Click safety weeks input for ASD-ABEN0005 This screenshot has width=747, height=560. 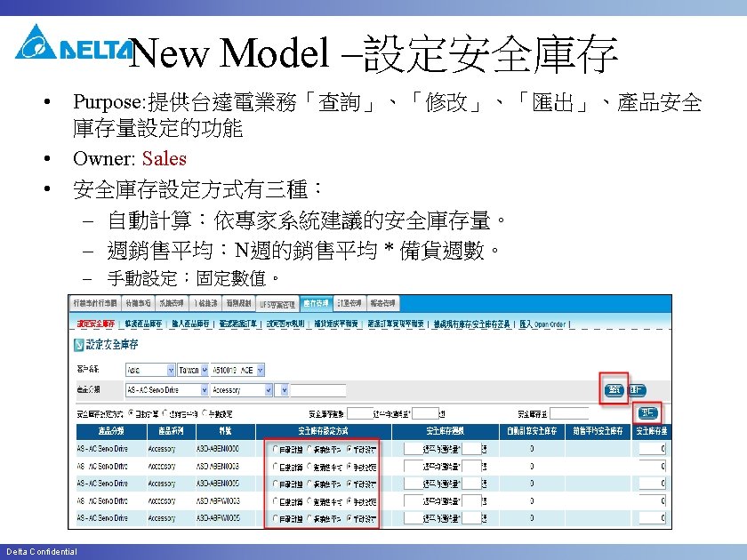pyautogui.click(x=413, y=484)
